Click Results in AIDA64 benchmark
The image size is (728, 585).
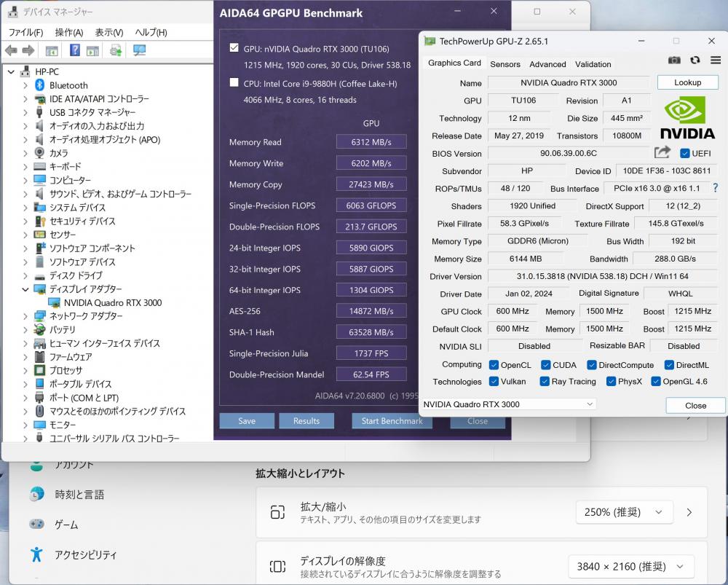[306, 421]
